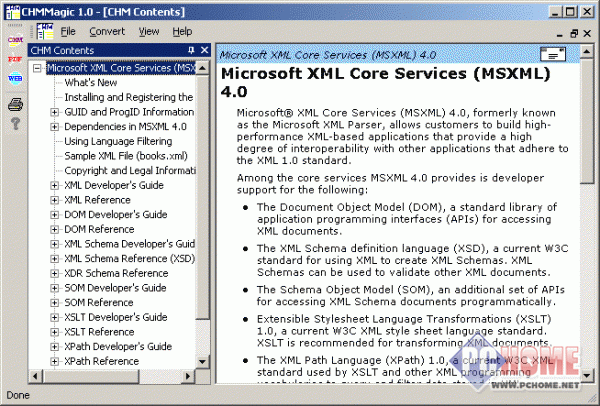This screenshot has height=406, width=600.
Task: Click the WEB conversion icon
Action: point(15,78)
